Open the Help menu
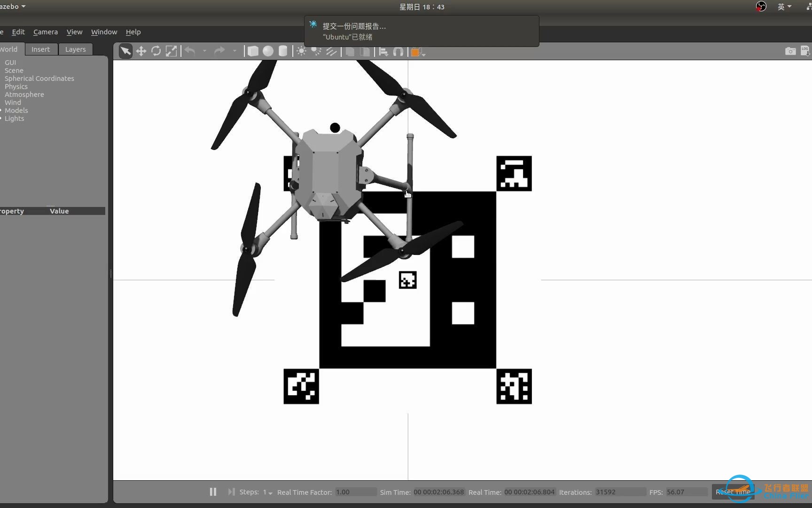 click(x=133, y=32)
